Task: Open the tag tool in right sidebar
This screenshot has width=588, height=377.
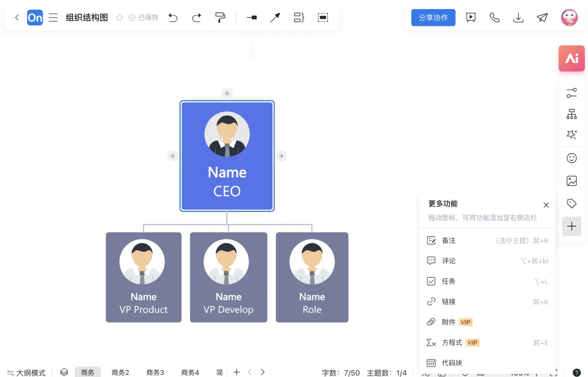Action: click(571, 203)
